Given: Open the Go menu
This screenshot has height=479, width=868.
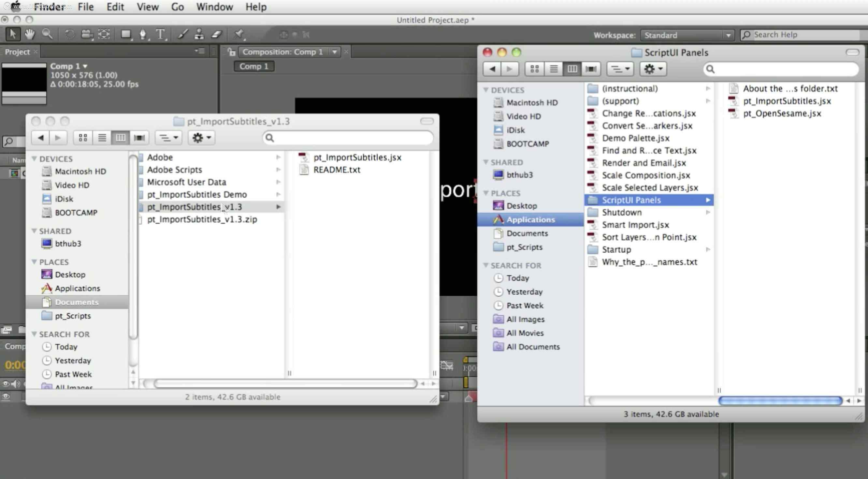Looking at the screenshot, I should coord(177,7).
